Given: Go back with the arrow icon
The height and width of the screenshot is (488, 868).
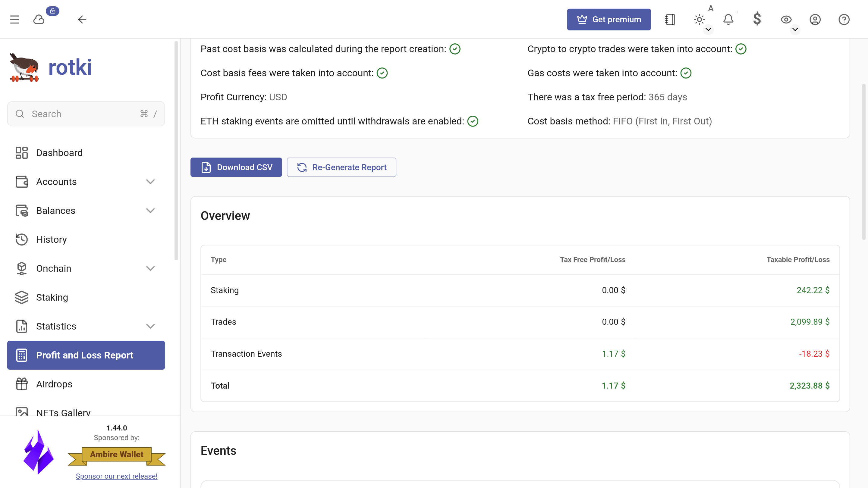Looking at the screenshot, I should point(82,20).
